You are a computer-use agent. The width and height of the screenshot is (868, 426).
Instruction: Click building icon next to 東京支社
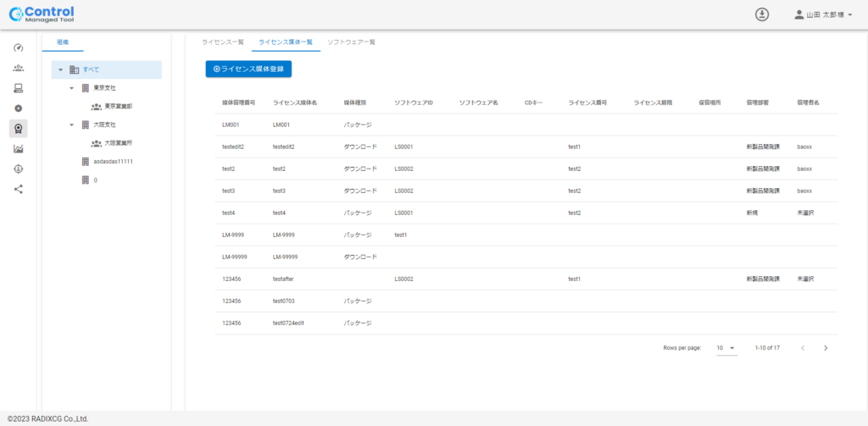tap(86, 88)
